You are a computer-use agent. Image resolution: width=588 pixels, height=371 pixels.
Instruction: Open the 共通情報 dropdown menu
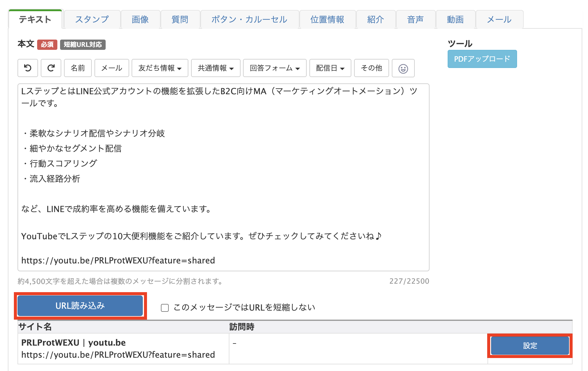216,68
